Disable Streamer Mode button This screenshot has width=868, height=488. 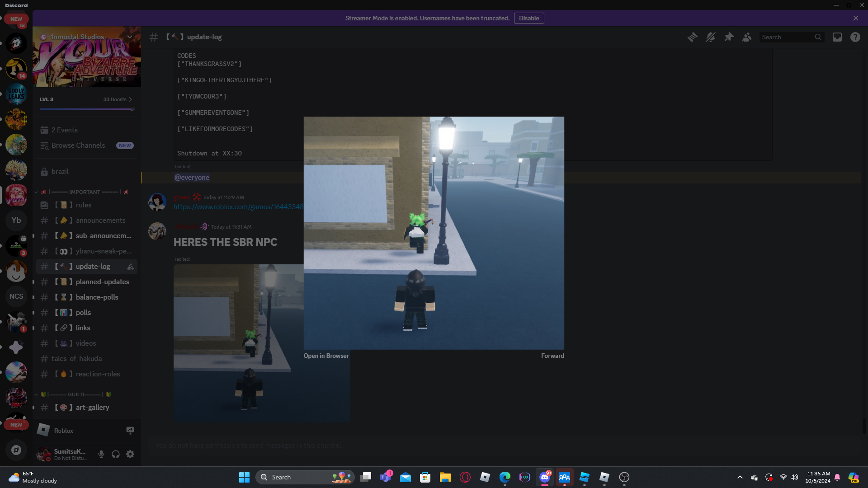pyautogui.click(x=528, y=18)
